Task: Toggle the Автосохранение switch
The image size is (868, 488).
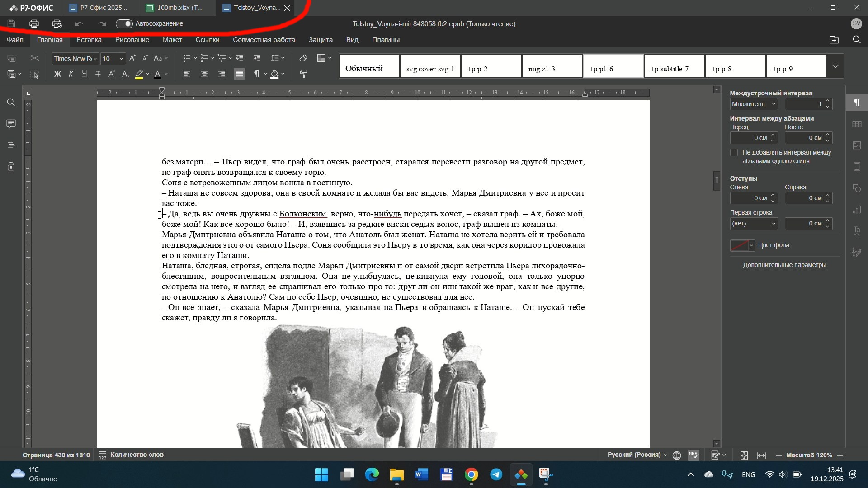Action: tap(124, 24)
